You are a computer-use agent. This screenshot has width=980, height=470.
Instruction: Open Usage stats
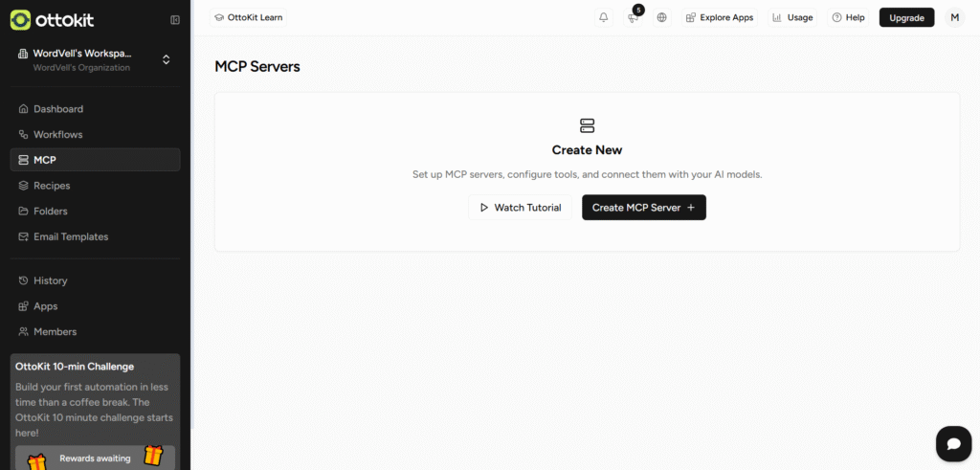[x=792, y=17]
